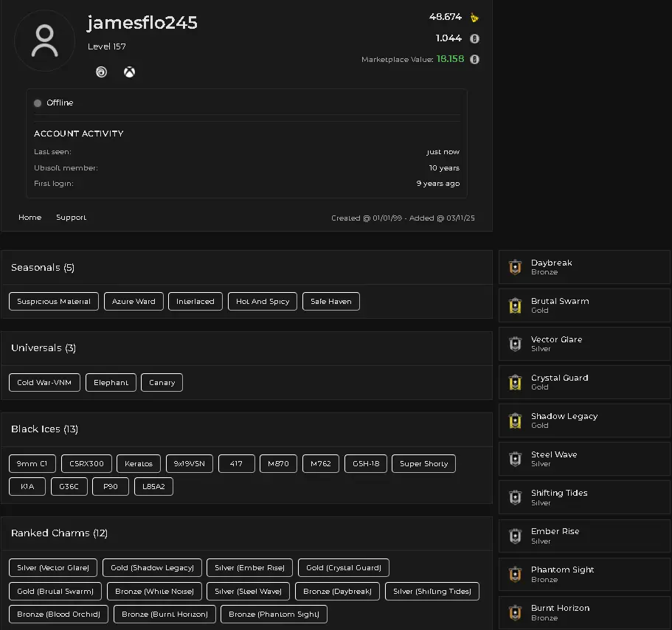Select the Cold War-VNM universal tag
This screenshot has height=630, width=672.
click(x=44, y=383)
